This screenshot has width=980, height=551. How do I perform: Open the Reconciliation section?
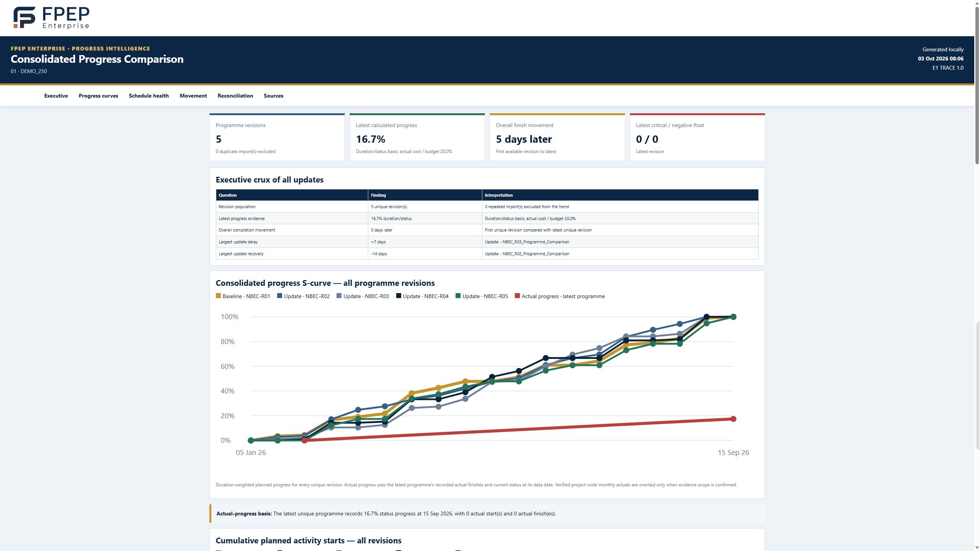(x=235, y=96)
